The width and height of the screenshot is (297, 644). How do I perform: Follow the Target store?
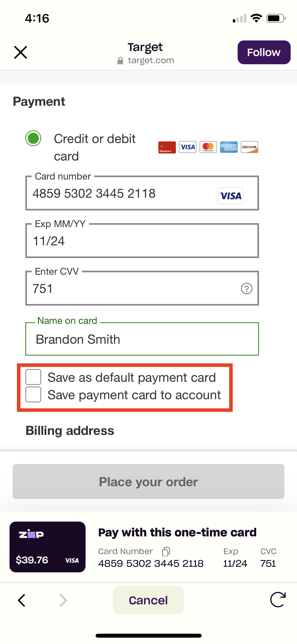(x=264, y=52)
